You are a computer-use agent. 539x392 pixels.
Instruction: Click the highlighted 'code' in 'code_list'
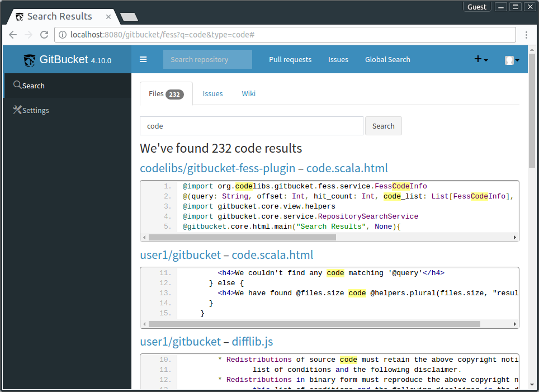coord(392,196)
